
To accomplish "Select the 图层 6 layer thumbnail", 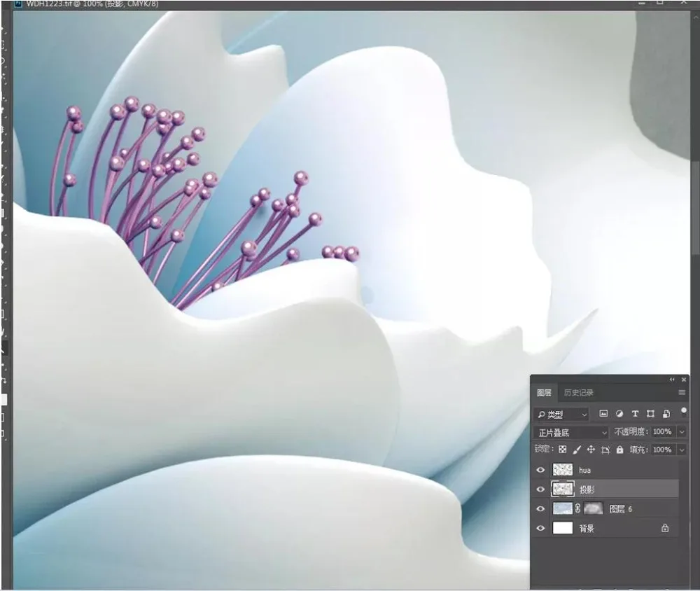I will pyautogui.click(x=563, y=508).
